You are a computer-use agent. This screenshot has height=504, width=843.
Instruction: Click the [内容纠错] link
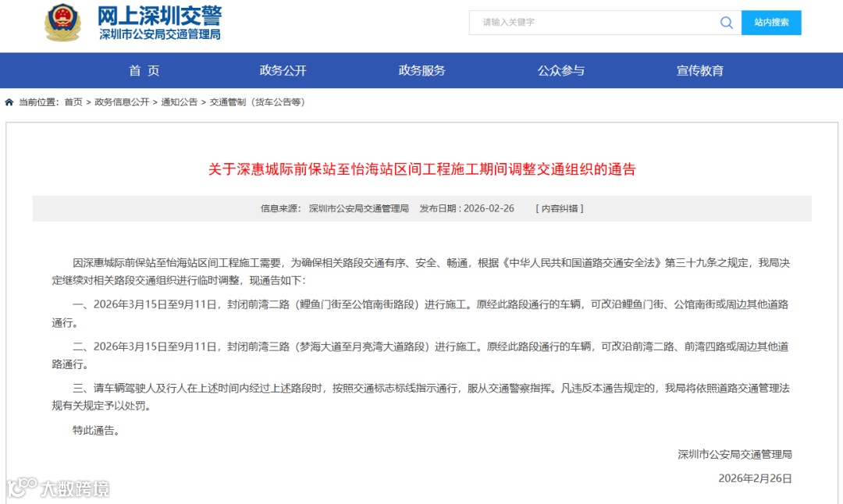tap(559, 208)
